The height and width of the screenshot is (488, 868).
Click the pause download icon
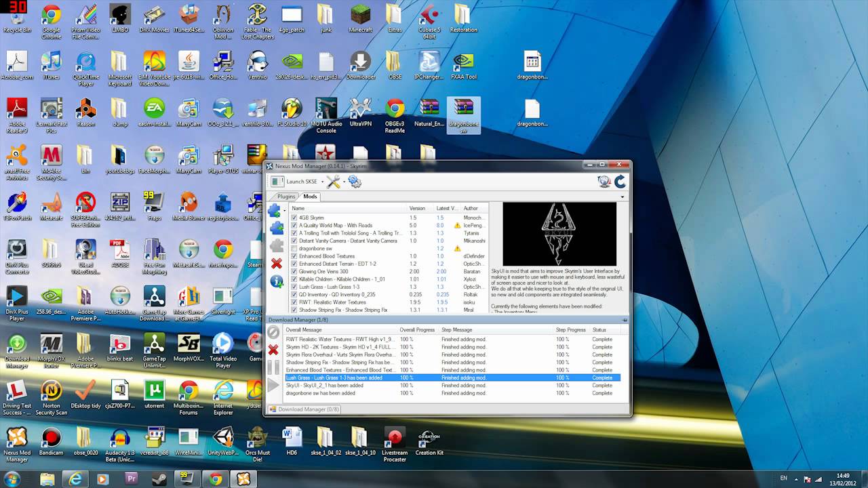(273, 367)
